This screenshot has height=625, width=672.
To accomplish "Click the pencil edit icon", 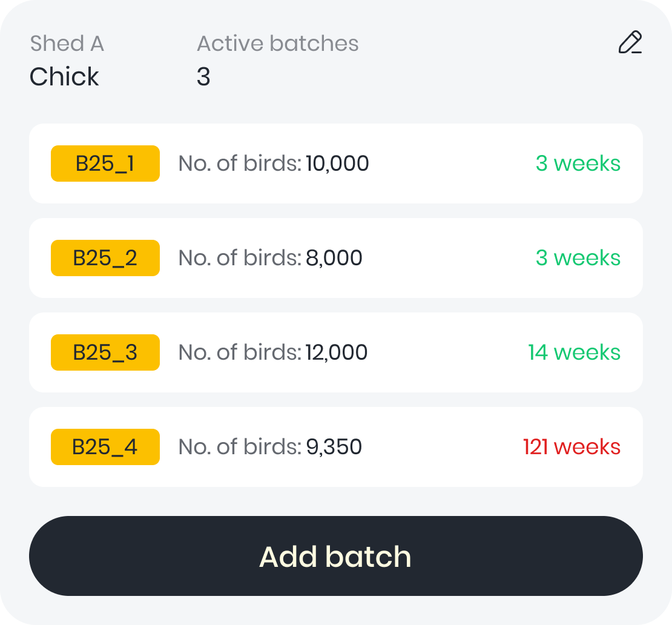I will 630,43.
